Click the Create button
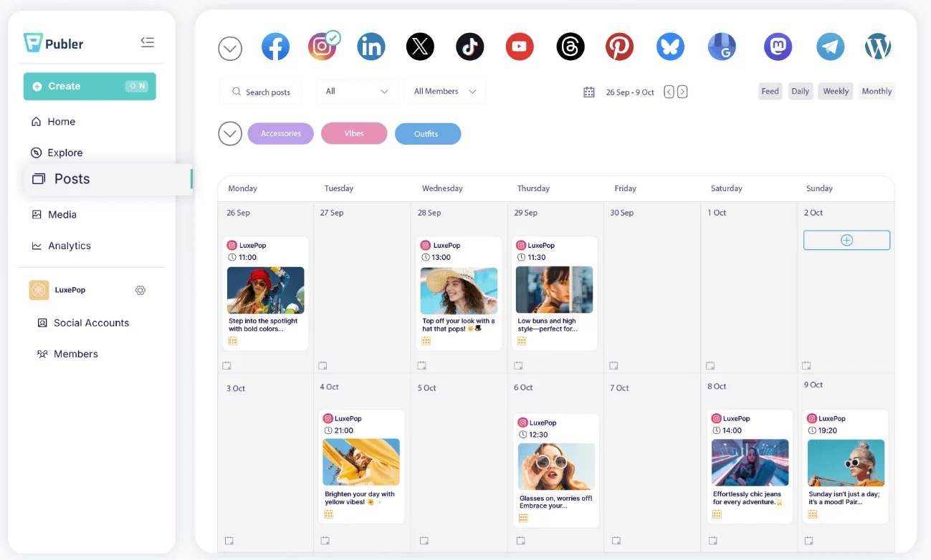This screenshot has width=931, height=560. (89, 86)
